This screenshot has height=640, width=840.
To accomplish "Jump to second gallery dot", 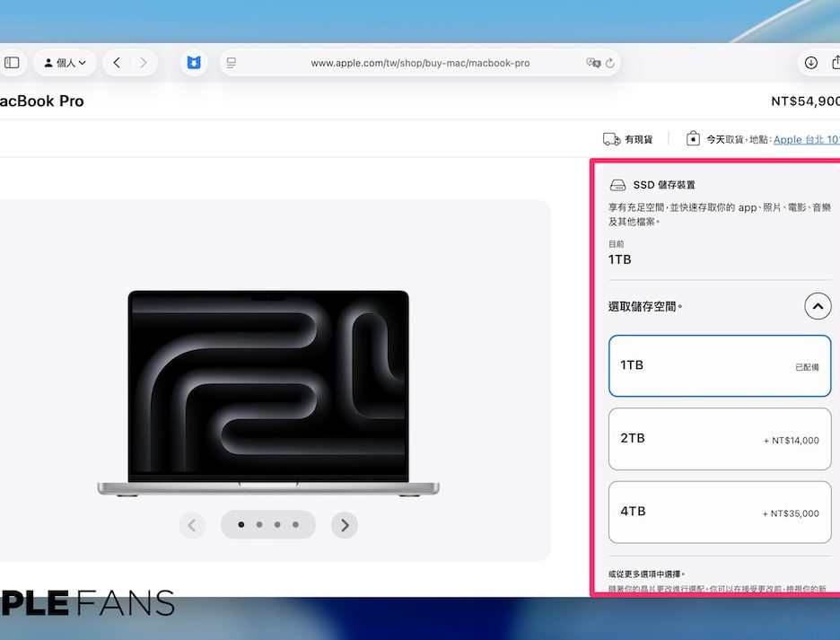I will pyautogui.click(x=259, y=524).
